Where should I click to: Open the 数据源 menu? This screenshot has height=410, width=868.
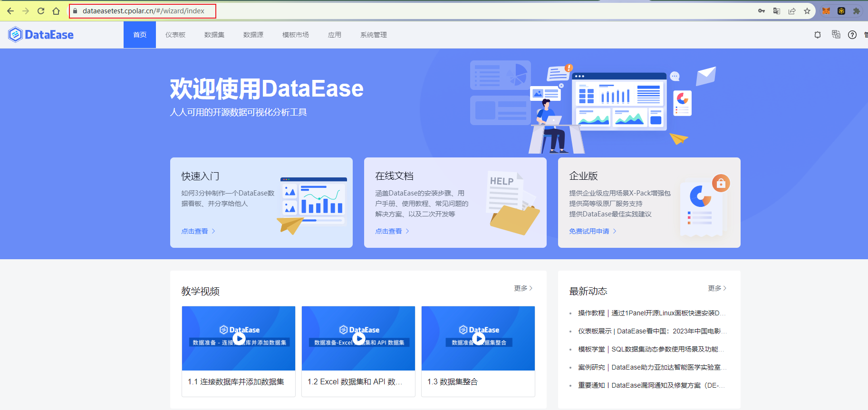pyautogui.click(x=253, y=35)
